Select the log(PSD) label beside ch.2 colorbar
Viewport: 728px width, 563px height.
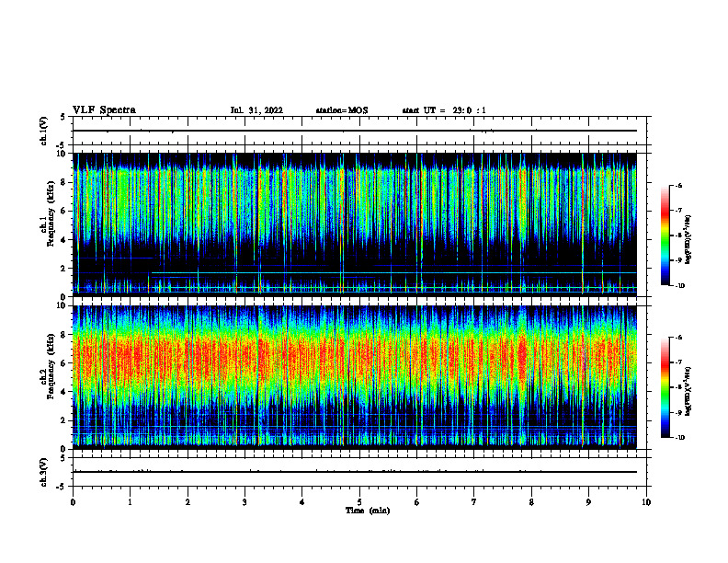tap(688, 391)
